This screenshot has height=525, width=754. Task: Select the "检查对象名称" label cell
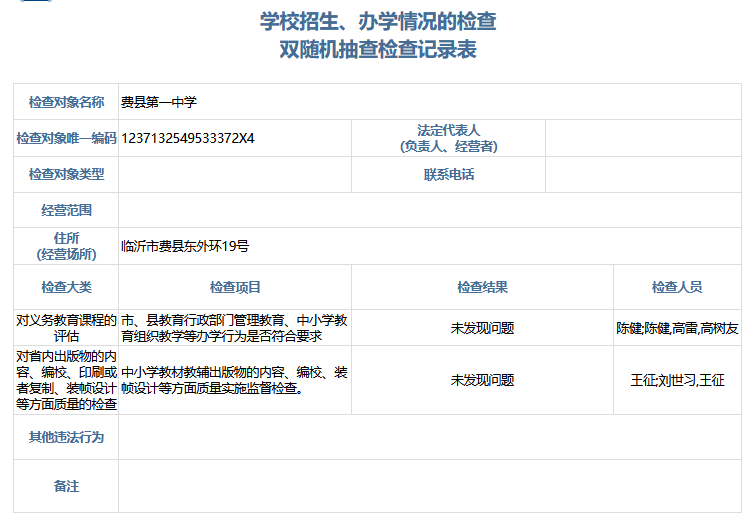coord(66,102)
